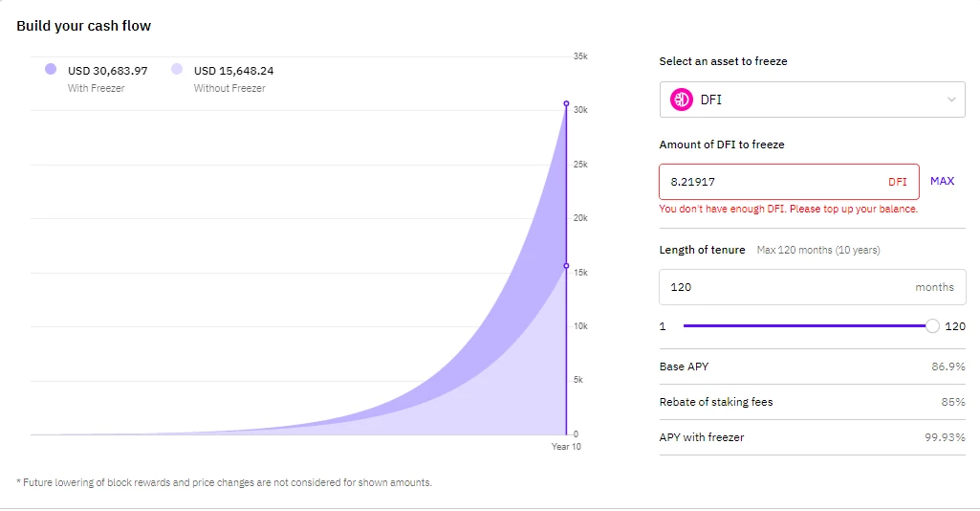Click the DFI unit label in amount field
This screenshot has height=511, width=980.
898,182
